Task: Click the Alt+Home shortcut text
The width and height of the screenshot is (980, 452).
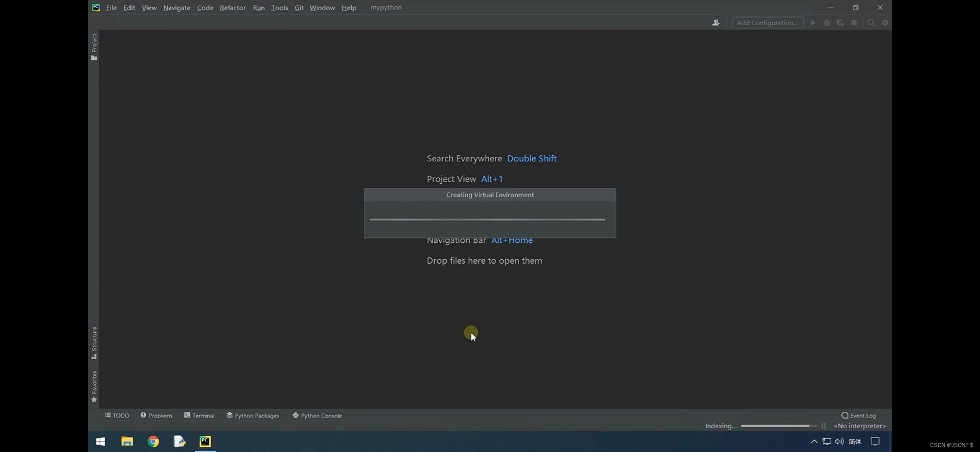Action: [x=512, y=240]
